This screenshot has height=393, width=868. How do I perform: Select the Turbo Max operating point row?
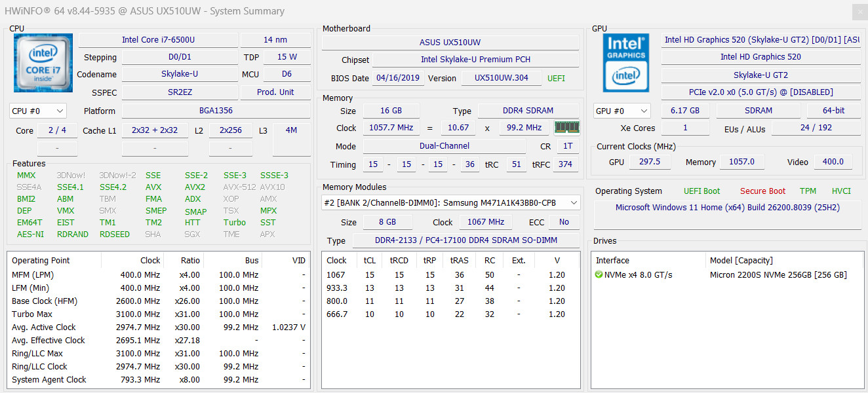click(159, 314)
